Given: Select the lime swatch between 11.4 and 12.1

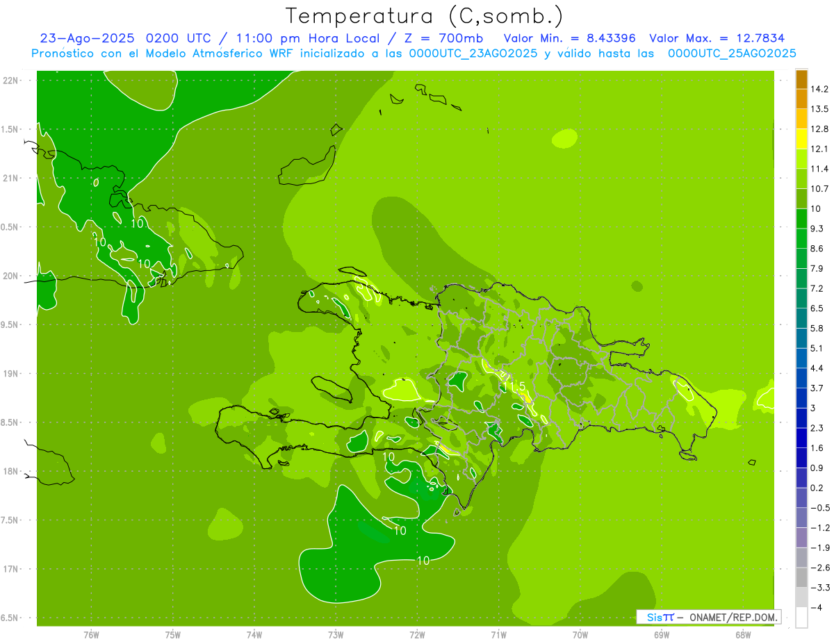Looking at the screenshot, I should click(801, 158).
